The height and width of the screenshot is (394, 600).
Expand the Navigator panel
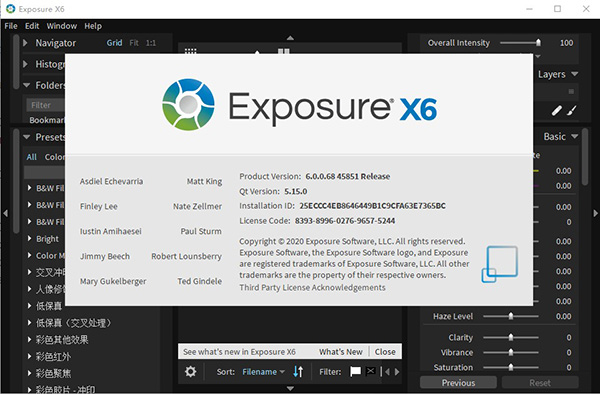click(x=25, y=43)
